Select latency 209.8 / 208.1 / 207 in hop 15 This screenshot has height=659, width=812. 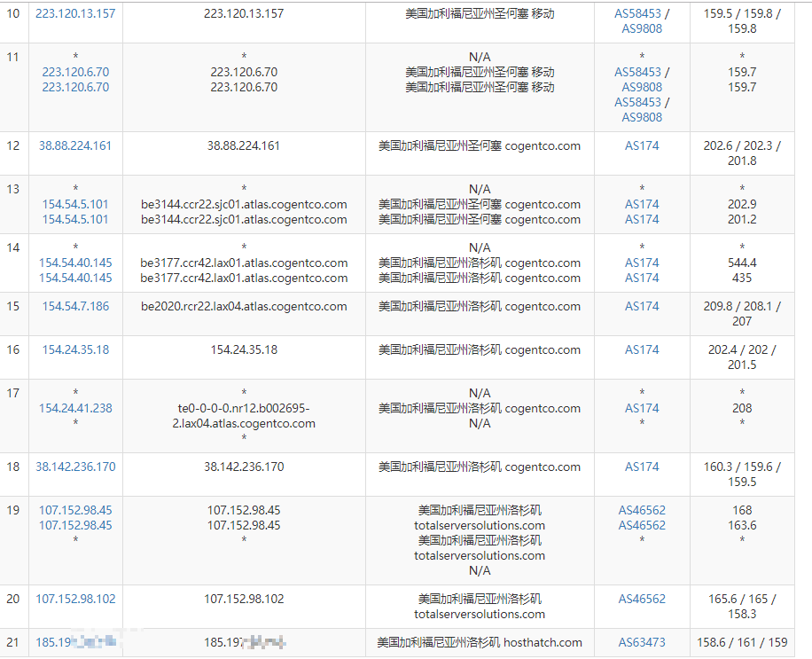pyautogui.click(x=742, y=313)
